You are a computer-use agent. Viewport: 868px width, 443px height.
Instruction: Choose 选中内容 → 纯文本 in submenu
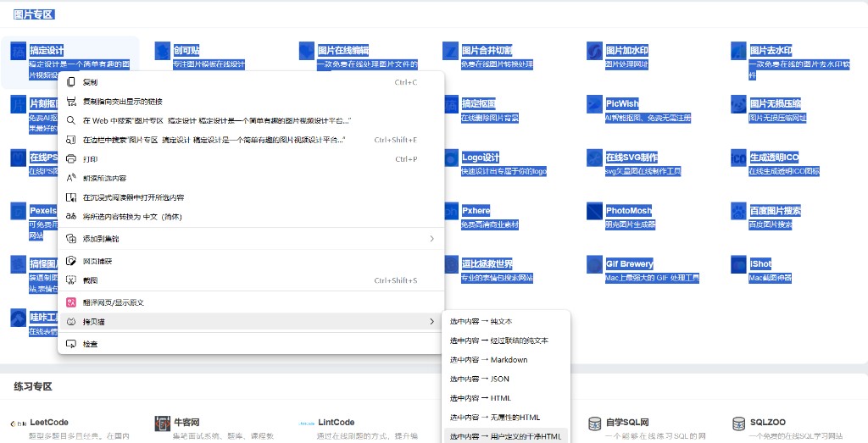507,321
